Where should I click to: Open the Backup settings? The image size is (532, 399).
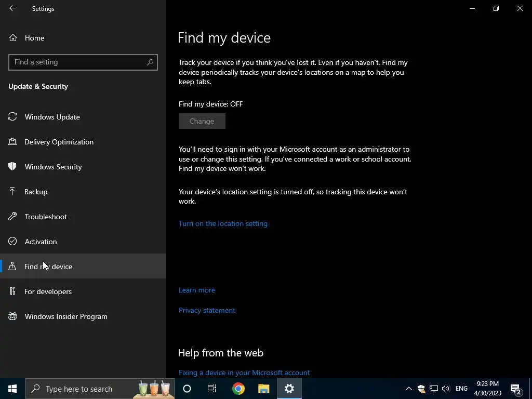(x=83, y=192)
